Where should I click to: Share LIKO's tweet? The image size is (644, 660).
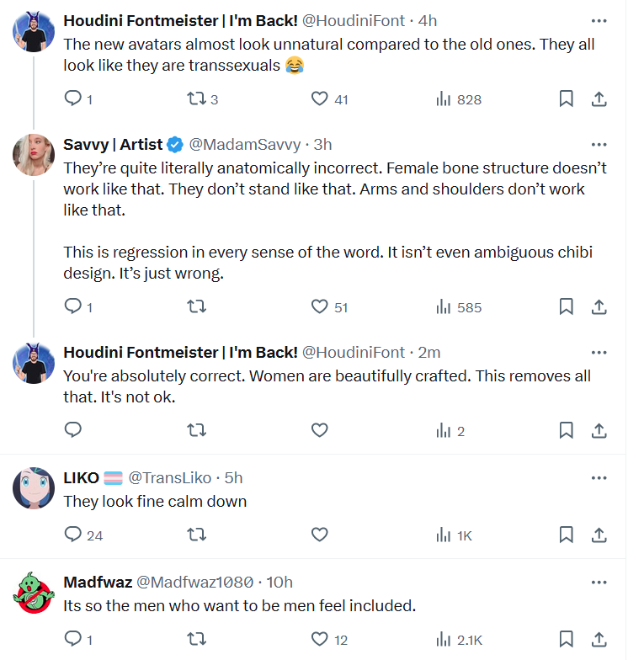coord(599,535)
